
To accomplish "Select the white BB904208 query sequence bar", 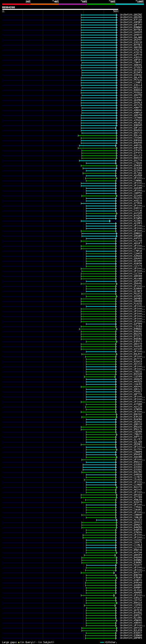I will tap(60, 9).
